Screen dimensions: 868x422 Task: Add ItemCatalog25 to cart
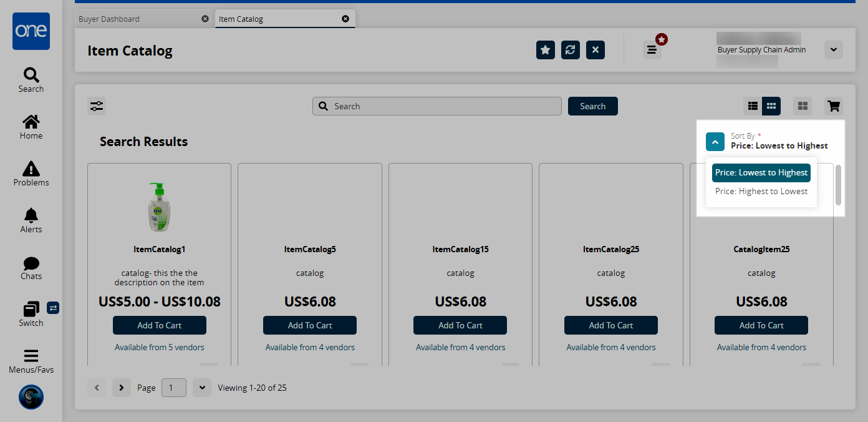[611, 325]
